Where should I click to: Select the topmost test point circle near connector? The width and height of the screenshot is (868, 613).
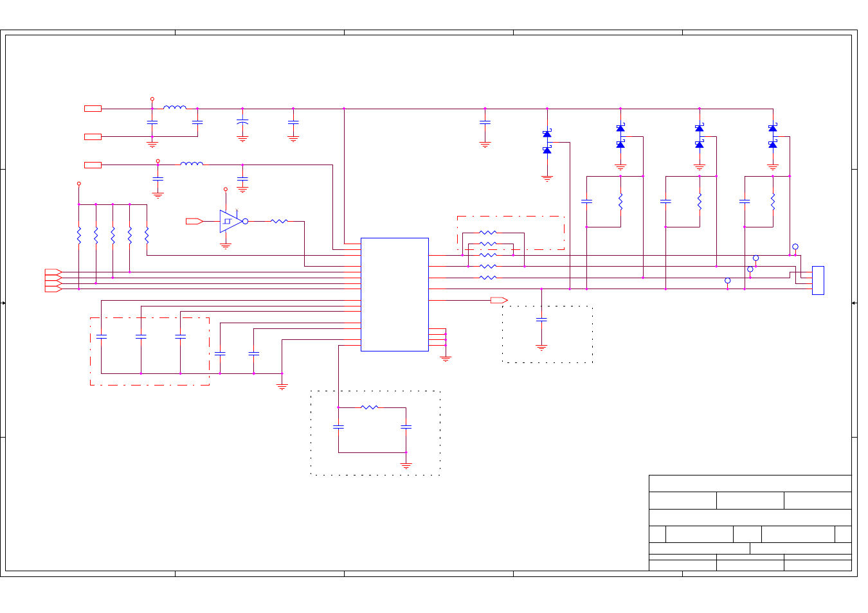click(x=795, y=247)
